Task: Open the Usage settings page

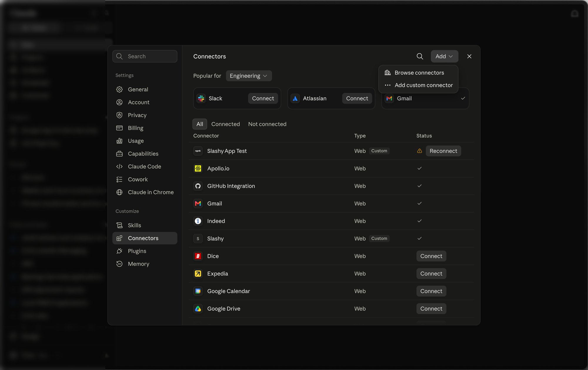Action: [145, 141]
